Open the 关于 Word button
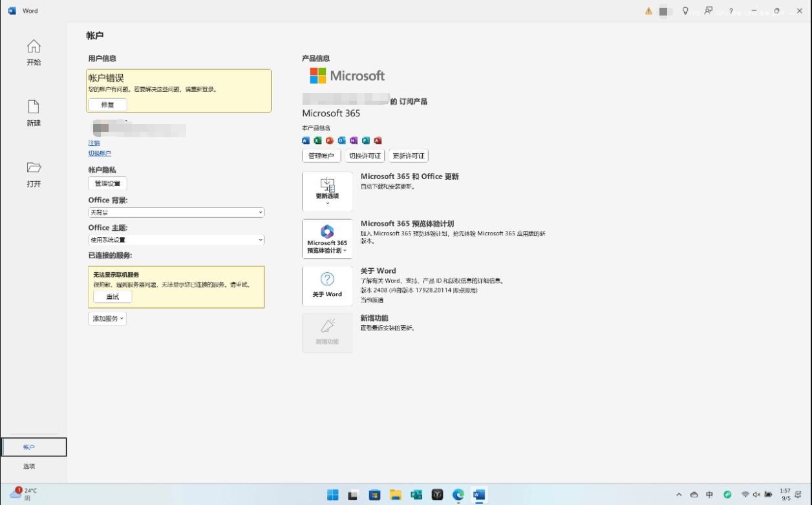Viewport: 812px width, 505px height. click(327, 286)
